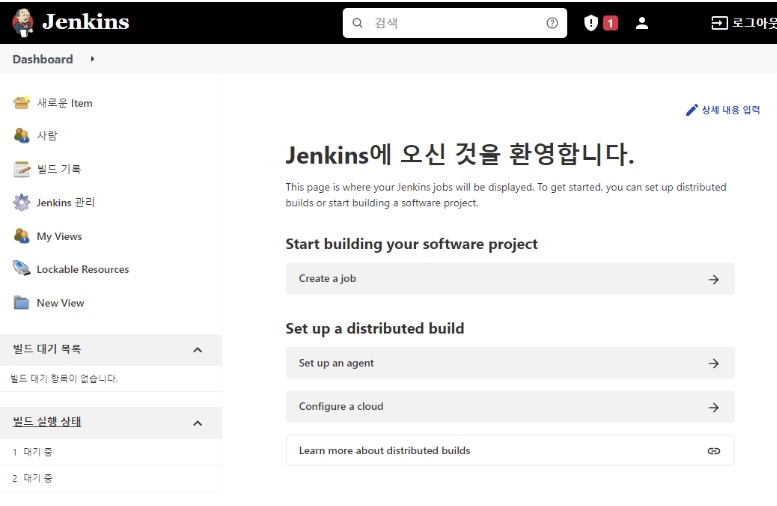
Task: Click the search magnifier icon
Action: coord(357,23)
